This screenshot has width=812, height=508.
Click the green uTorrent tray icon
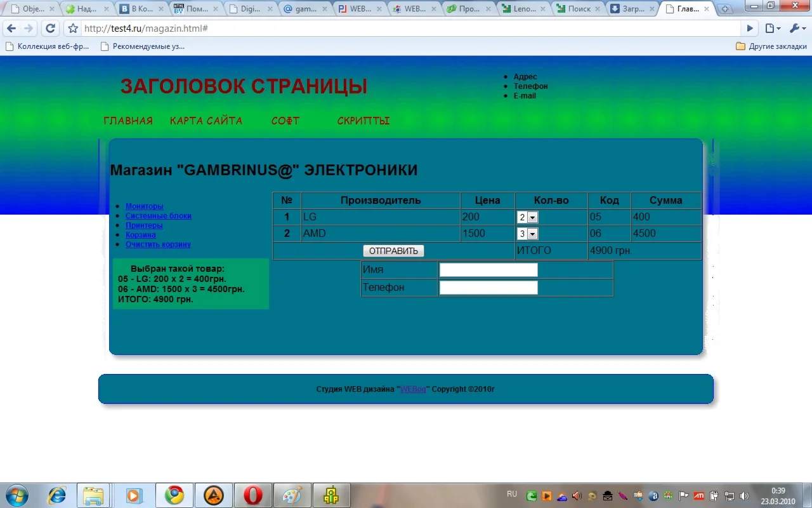532,496
